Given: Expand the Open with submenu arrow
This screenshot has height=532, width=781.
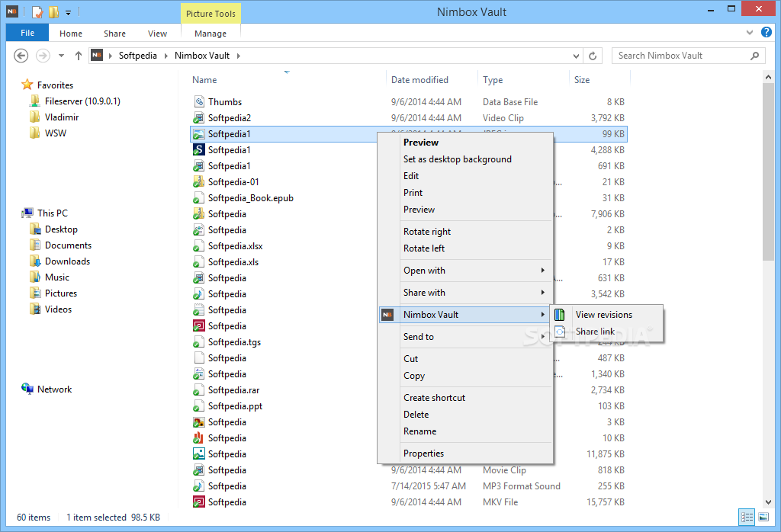Looking at the screenshot, I should pos(542,271).
